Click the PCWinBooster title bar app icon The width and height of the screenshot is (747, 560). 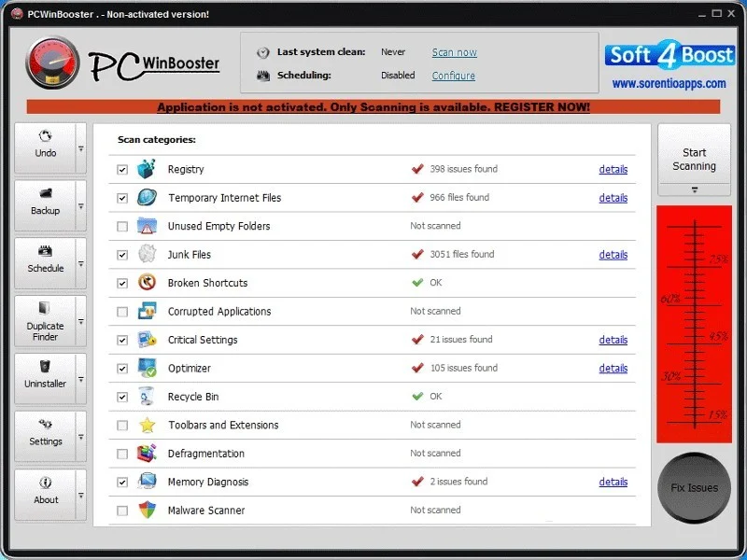coord(17,14)
